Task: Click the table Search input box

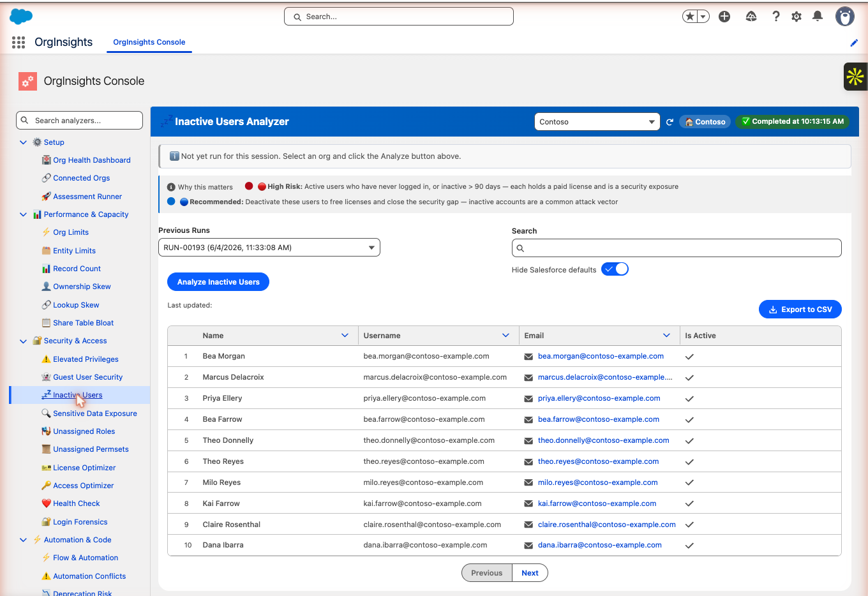Action: click(677, 248)
